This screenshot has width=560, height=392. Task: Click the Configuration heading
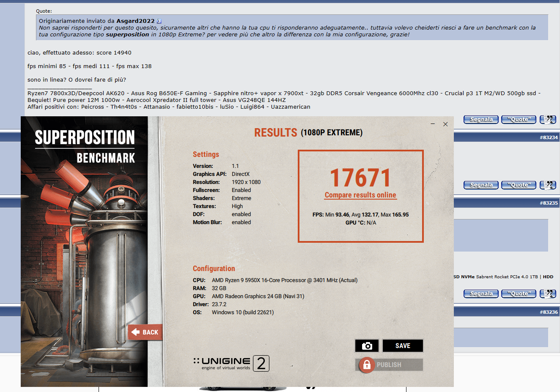tap(214, 269)
